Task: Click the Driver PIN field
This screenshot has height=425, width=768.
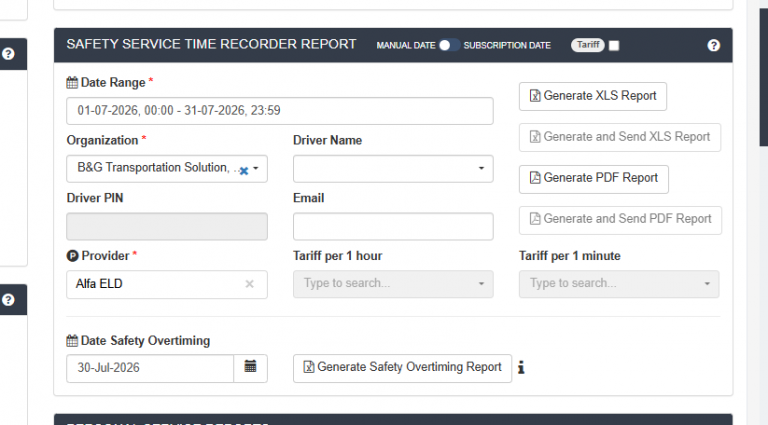Action: pos(167,226)
